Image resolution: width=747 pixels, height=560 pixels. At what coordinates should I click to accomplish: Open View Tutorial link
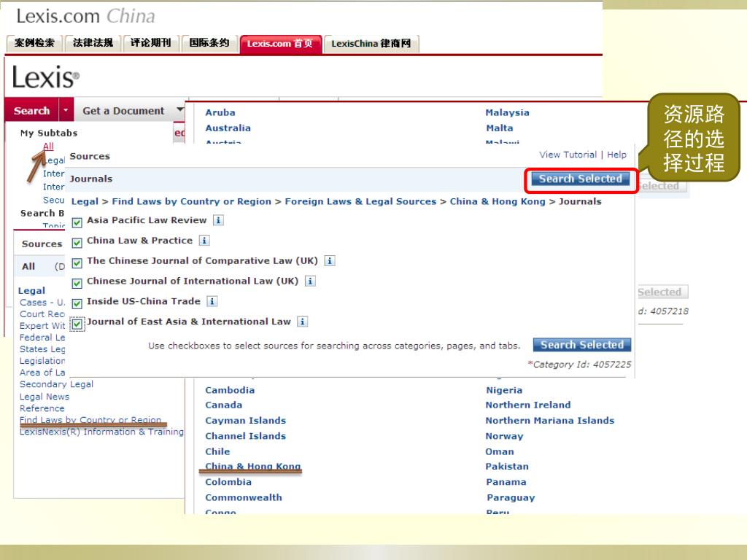click(568, 155)
